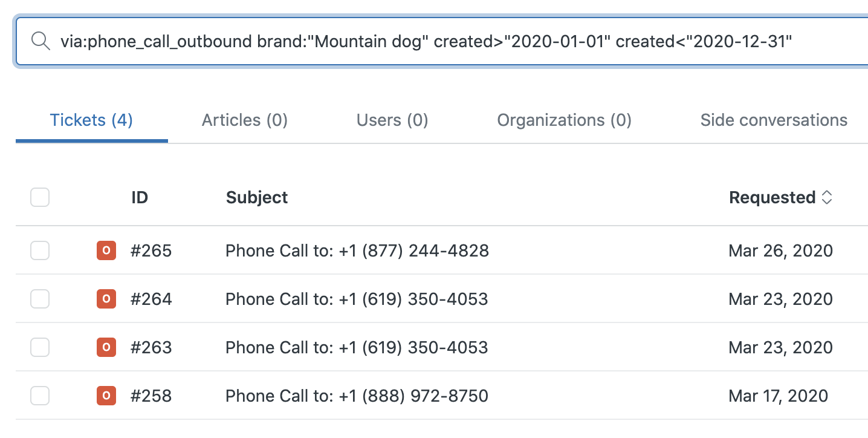Click the magnifying glass search icon
The width and height of the screenshot is (868, 438).
[x=40, y=41]
